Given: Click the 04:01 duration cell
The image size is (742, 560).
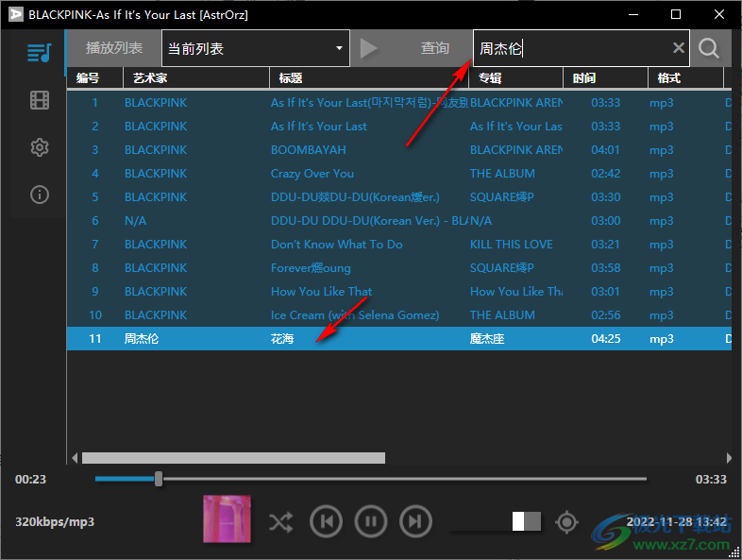Looking at the screenshot, I should pos(605,149).
